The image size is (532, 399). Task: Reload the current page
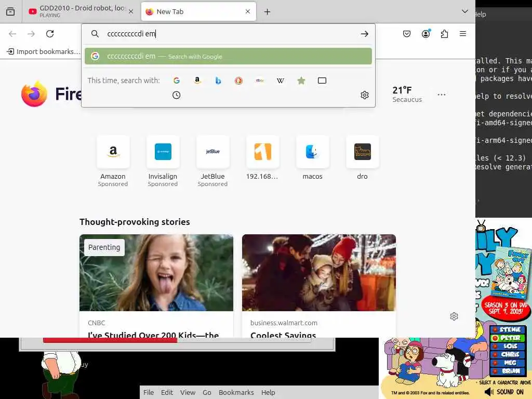coord(50,34)
